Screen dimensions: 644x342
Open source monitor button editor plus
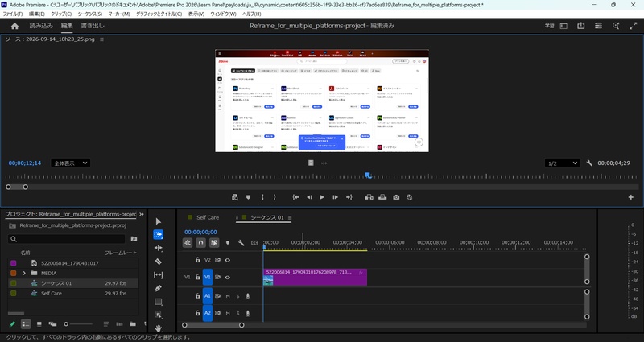pyautogui.click(x=631, y=197)
